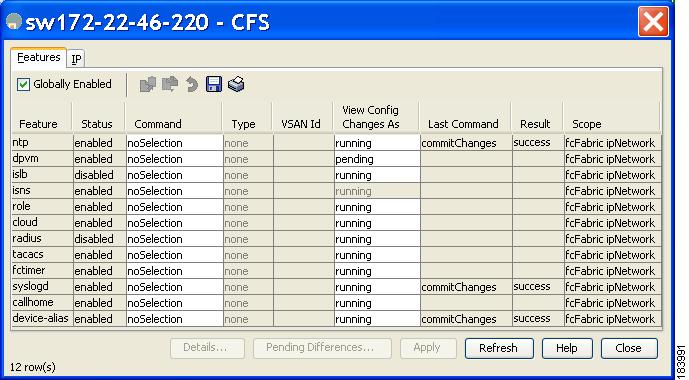Select the radius feature cell
Viewport: 689px width, 380px height.
coord(42,239)
